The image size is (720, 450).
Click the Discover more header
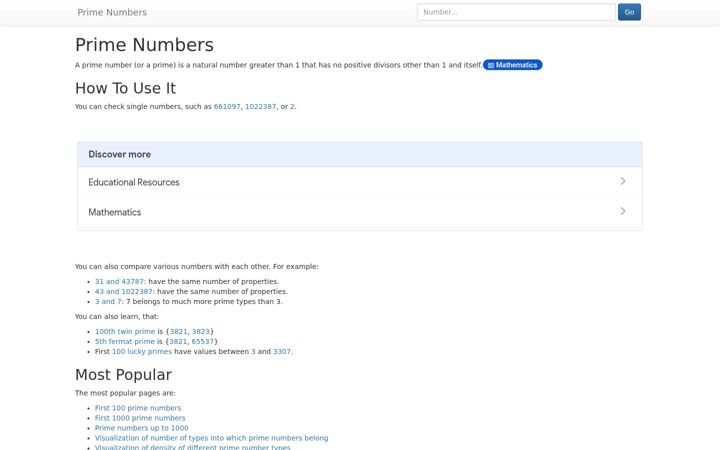coord(360,155)
